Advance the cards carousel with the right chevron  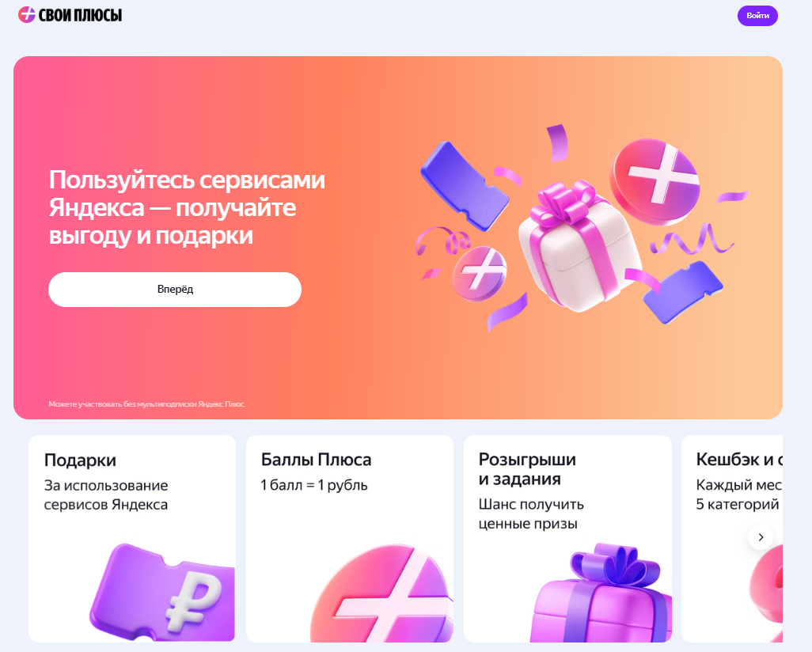pos(761,537)
